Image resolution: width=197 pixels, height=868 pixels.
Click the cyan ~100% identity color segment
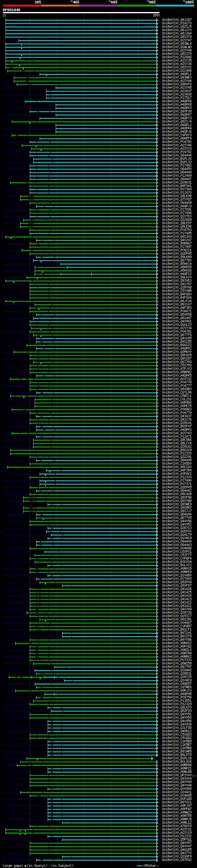coord(175,6)
